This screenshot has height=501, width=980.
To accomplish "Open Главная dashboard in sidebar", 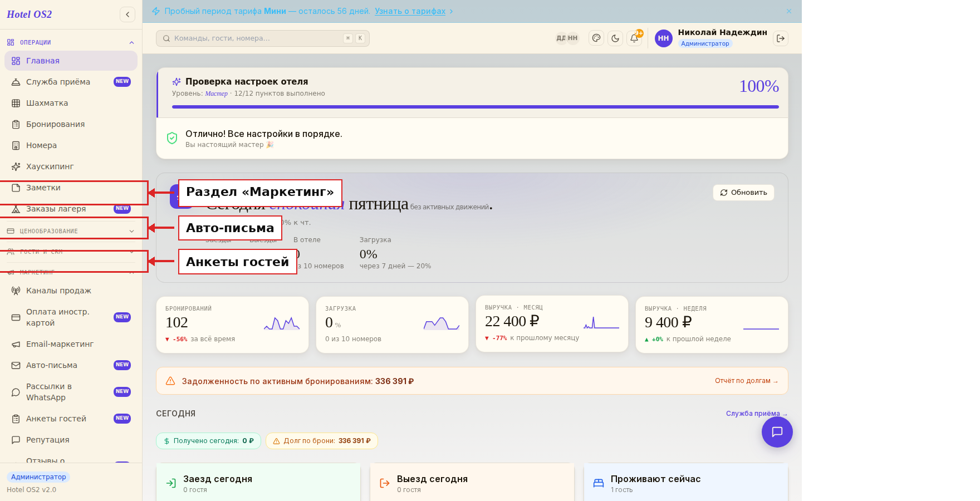I will click(71, 61).
